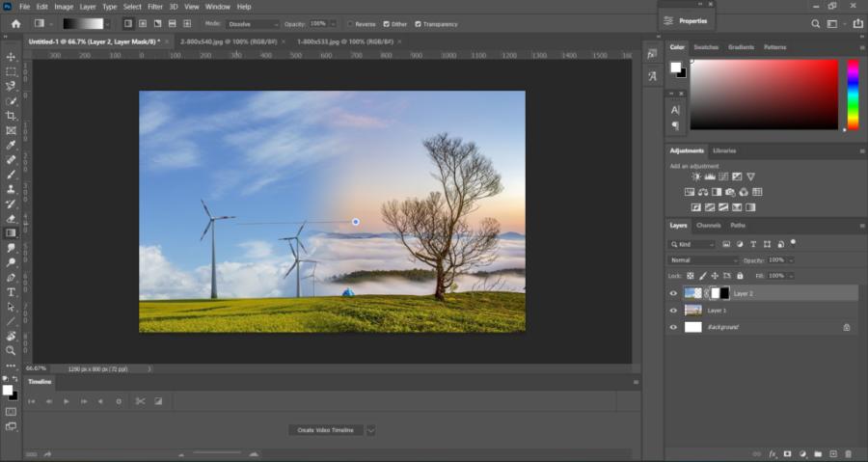Open the layer blend mode Normal dropdown
The width and height of the screenshot is (868, 462).
(704, 260)
